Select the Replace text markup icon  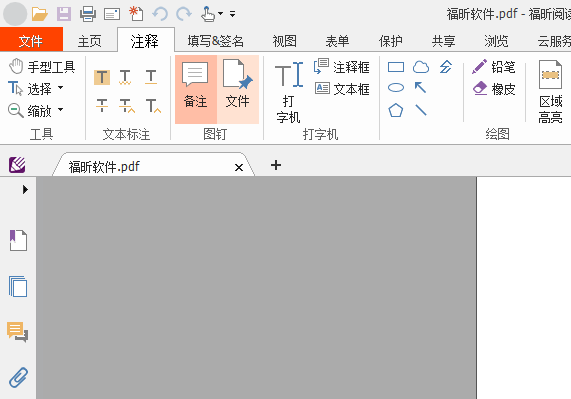pyautogui.click(x=127, y=106)
